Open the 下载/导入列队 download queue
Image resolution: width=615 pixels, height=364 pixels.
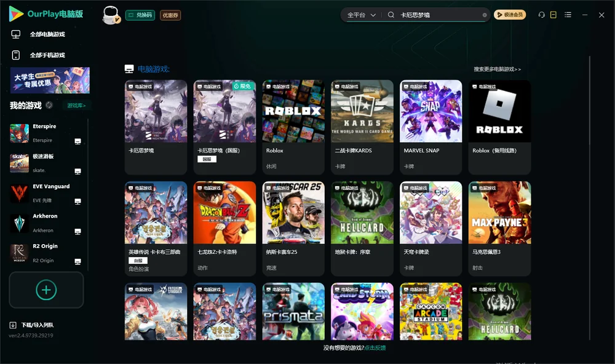coord(32,325)
